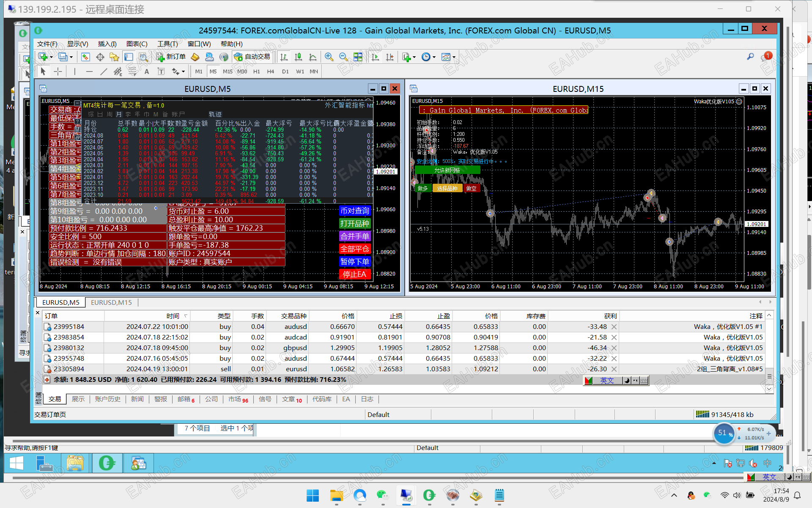Expand the periods dropdown arrow

point(434,57)
